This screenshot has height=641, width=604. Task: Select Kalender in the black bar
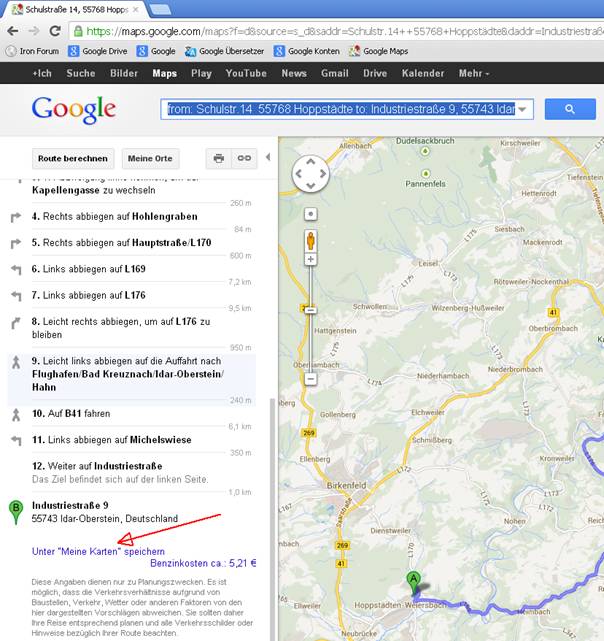423,73
